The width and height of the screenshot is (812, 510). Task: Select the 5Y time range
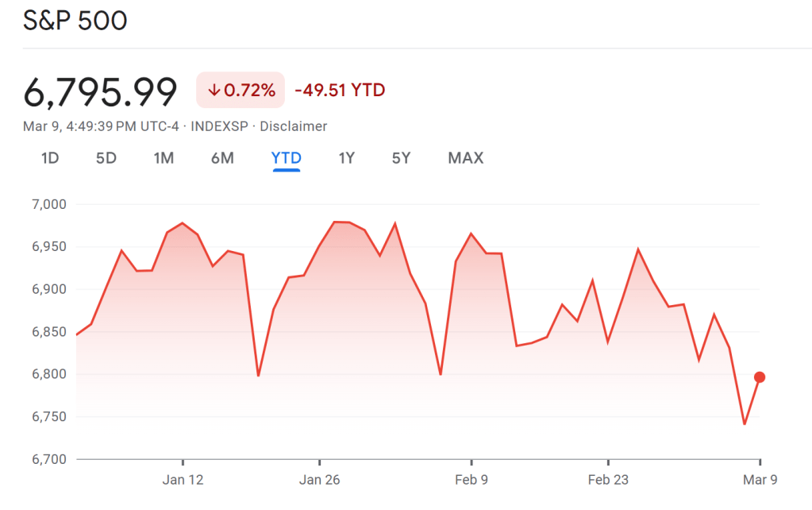(401, 158)
